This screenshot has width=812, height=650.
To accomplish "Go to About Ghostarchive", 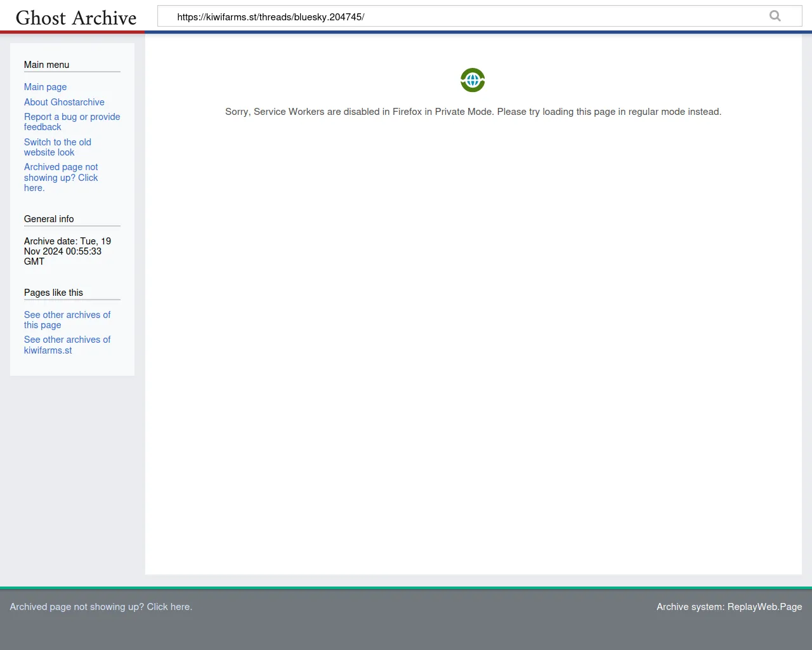I will click(x=64, y=102).
